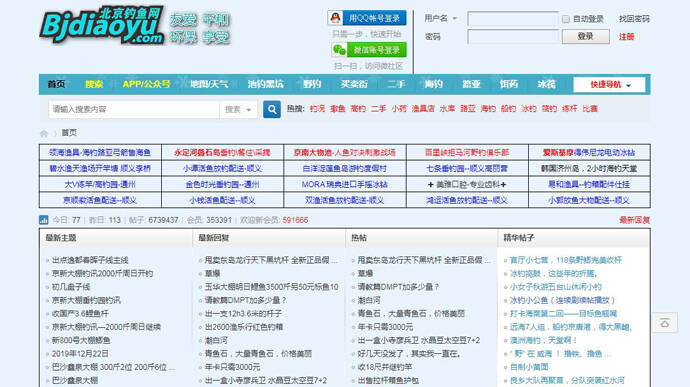Open featured post 自制小菌面
Image resolution: width=690 pixels, height=387 pixels.
tap(529, 367)
